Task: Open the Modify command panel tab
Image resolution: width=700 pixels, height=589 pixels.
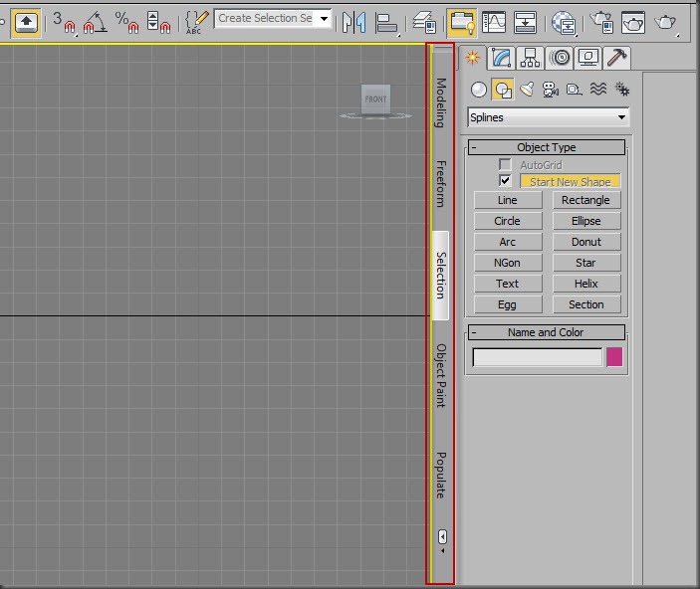Action: [x=501, y=58]
